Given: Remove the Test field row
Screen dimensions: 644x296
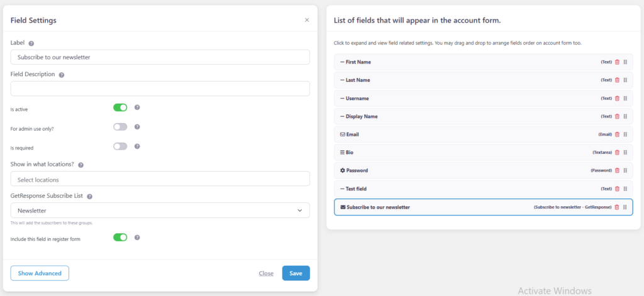Looking at the screenshot, I should coord(617,189).
